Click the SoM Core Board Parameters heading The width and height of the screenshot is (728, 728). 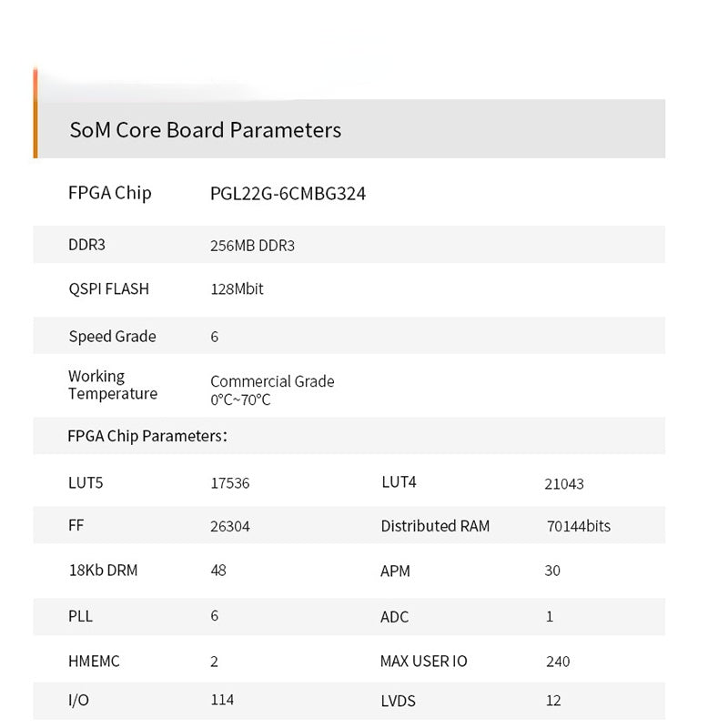(x=205, y=130)
